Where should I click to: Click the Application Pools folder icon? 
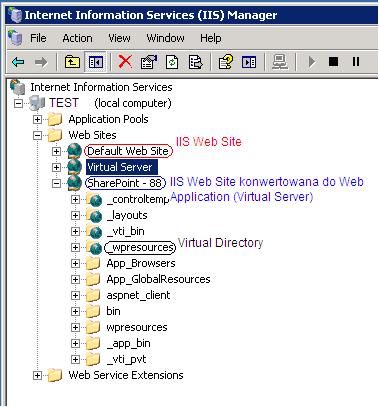[55, 119]
